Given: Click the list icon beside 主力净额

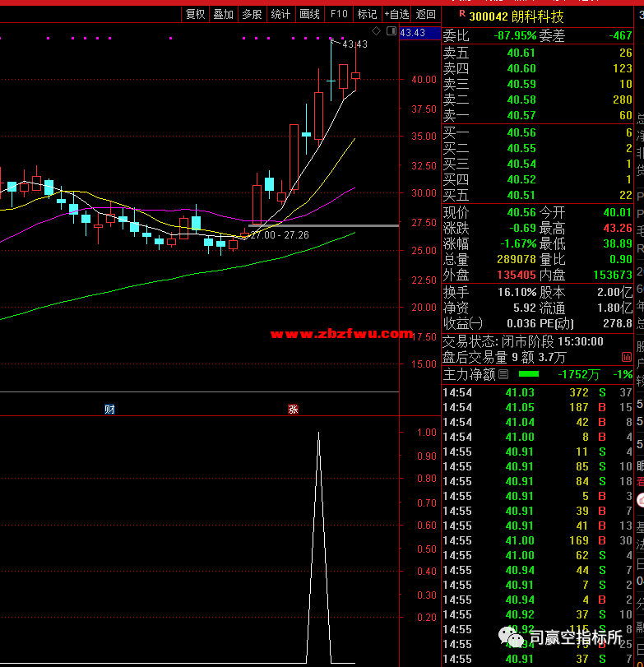Looking at the screenshot, I should pos(503,374).
